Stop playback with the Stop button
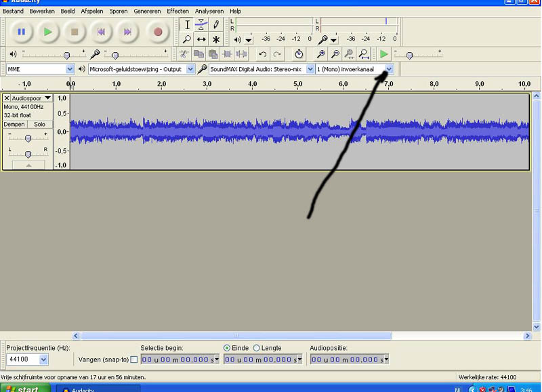The width and height of the screenshot is (542, 392). click(75, 32)
